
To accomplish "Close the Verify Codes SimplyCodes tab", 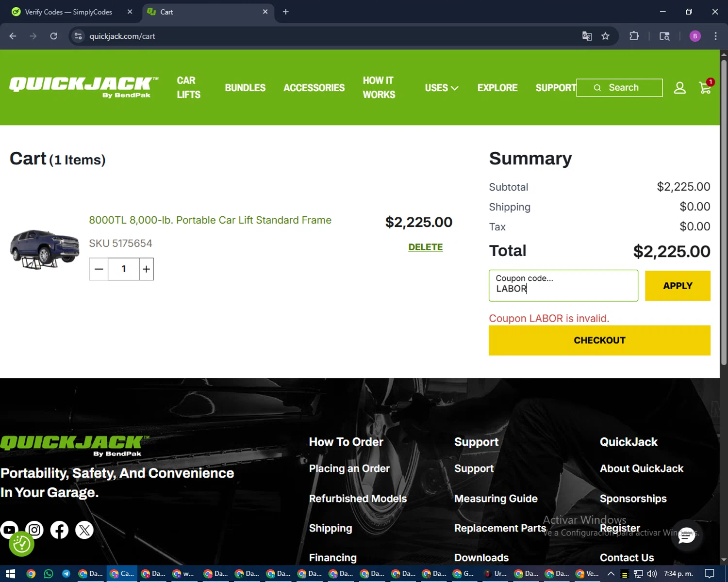I will 130,12.
